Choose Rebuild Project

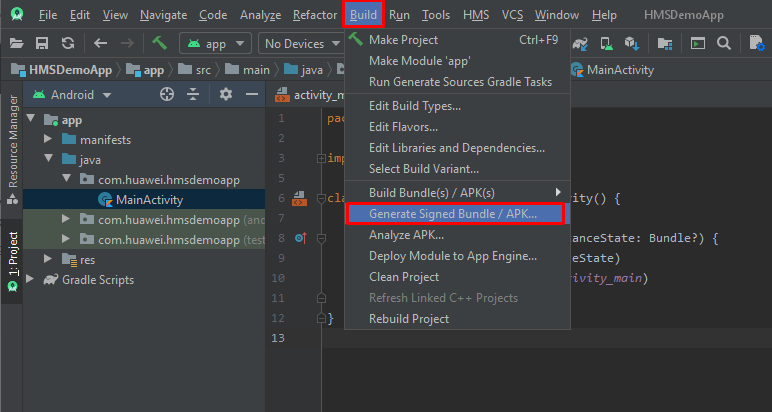[457, 318]
